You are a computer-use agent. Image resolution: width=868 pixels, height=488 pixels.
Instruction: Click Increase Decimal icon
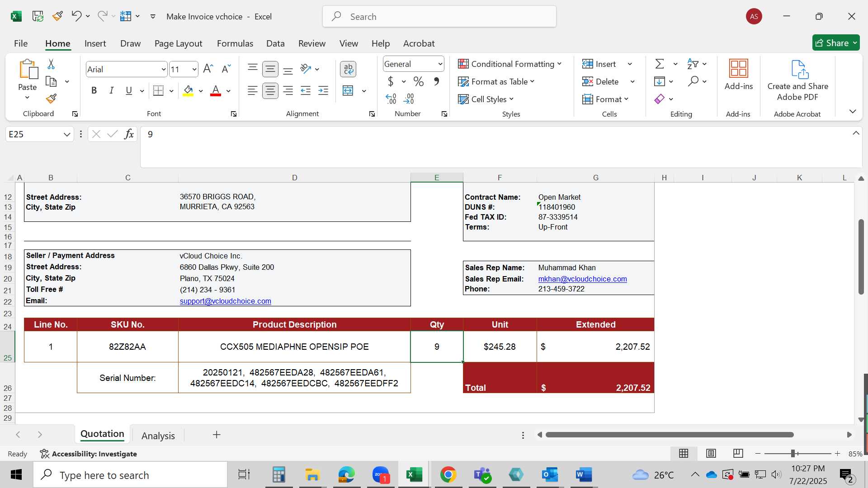pos(391,99)
